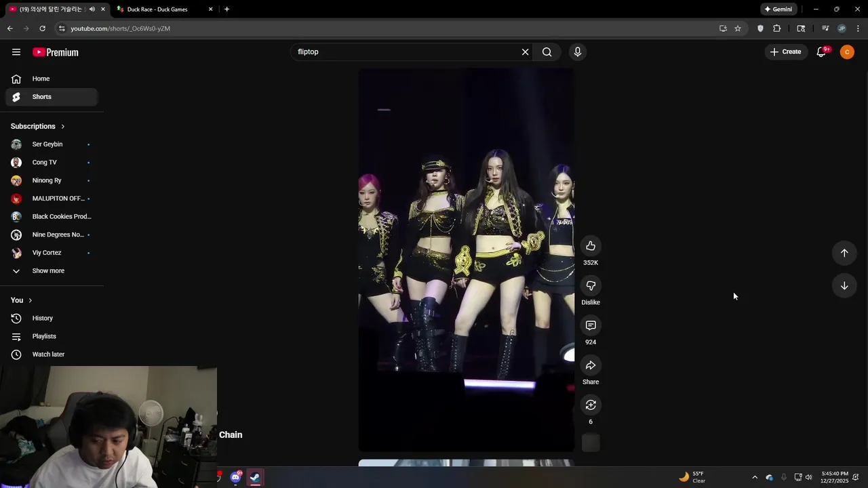This screenshot has height=488, width=868.
Task: Open Chrome three-dot menu
Action: coord(858,28)
